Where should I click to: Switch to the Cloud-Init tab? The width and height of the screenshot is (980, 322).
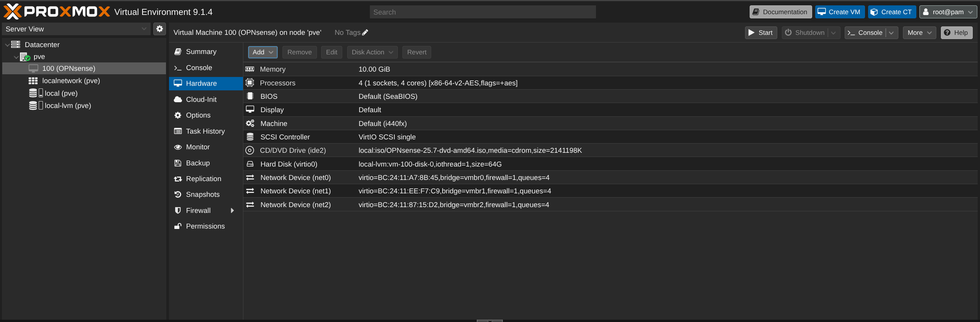(201, 100)
